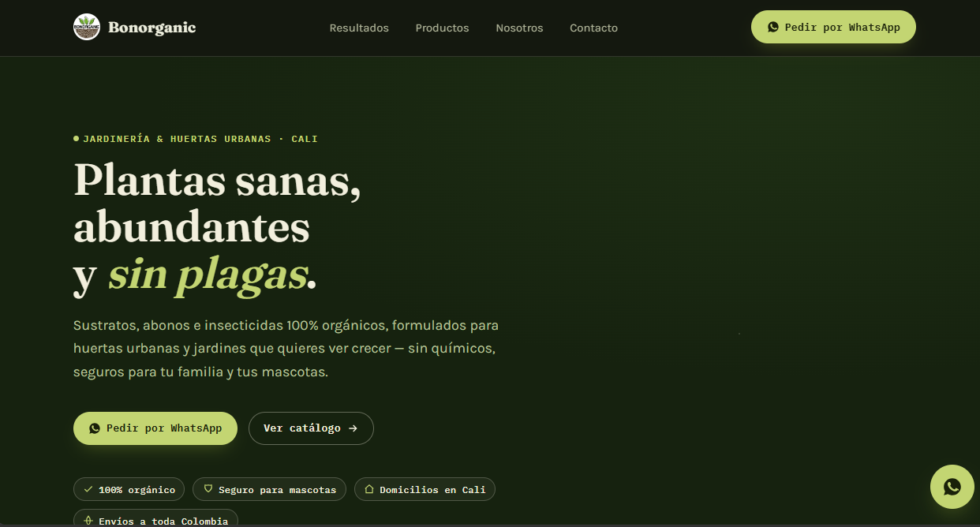
Task: Go to the Productos section
Action: tap(442, 28)
